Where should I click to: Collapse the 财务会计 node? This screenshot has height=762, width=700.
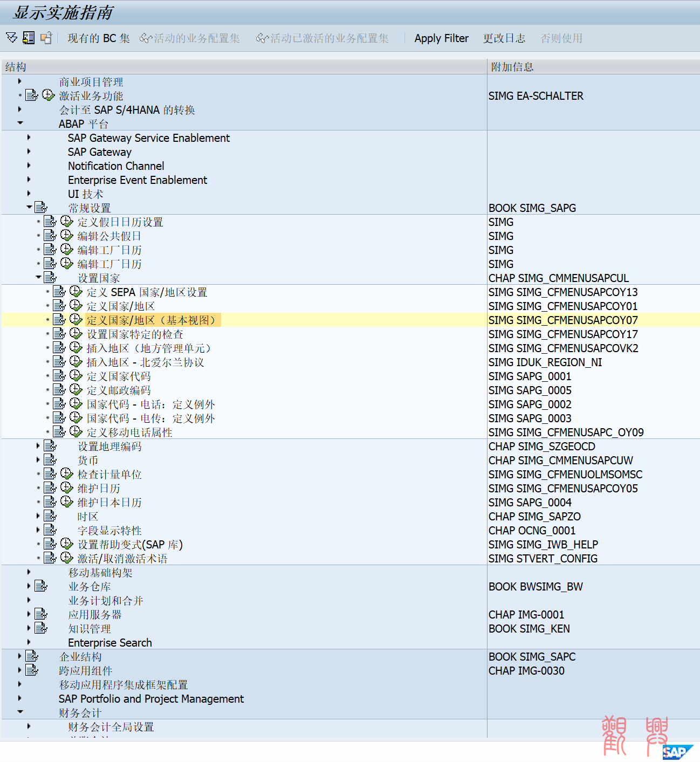20,712
